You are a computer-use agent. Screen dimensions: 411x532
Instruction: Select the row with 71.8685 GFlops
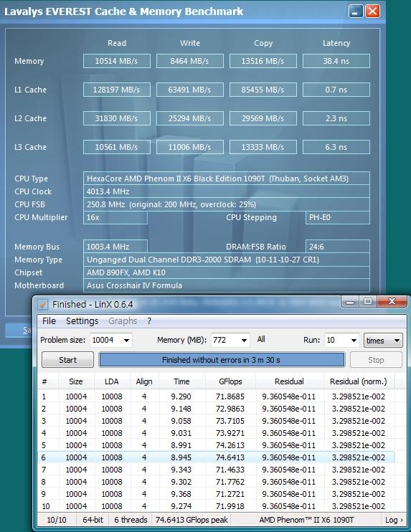tap(216, 396)
